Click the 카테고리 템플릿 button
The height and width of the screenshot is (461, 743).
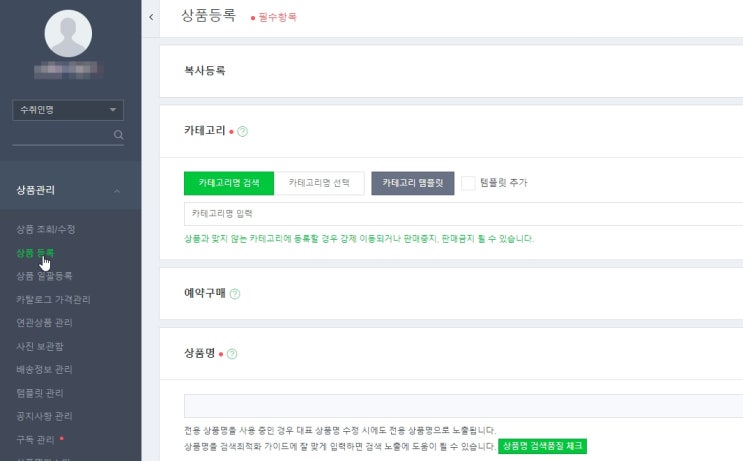[412, 183]
